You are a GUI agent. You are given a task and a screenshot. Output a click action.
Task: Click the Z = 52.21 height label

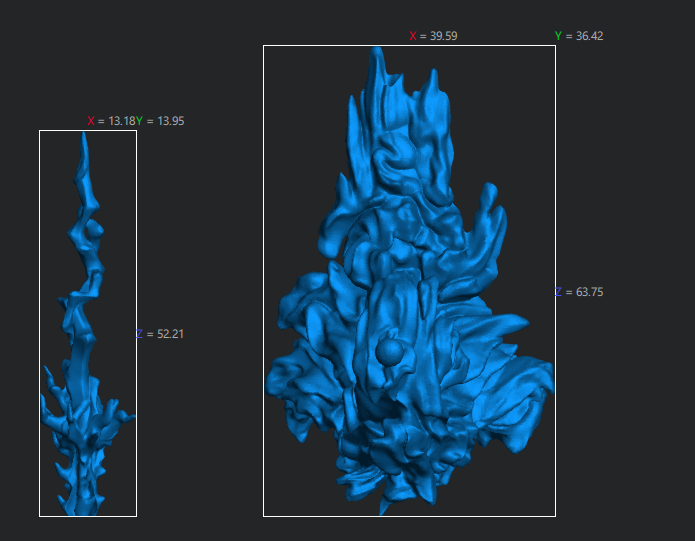tap(160, 334)
